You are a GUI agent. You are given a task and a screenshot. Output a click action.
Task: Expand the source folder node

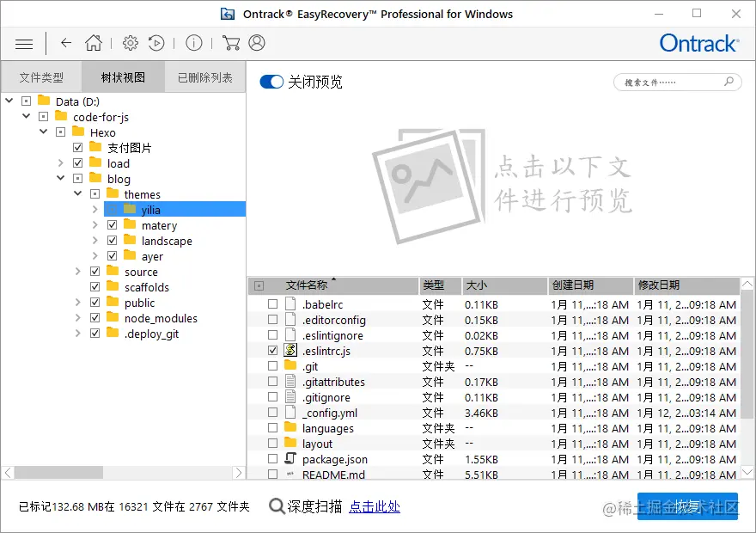(x=77, y=272)
